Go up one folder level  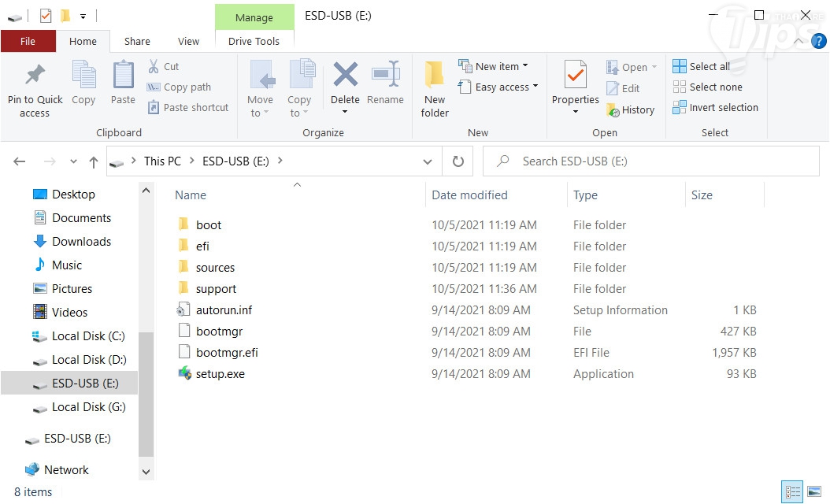pyautogui.click(x=94, y=161)
